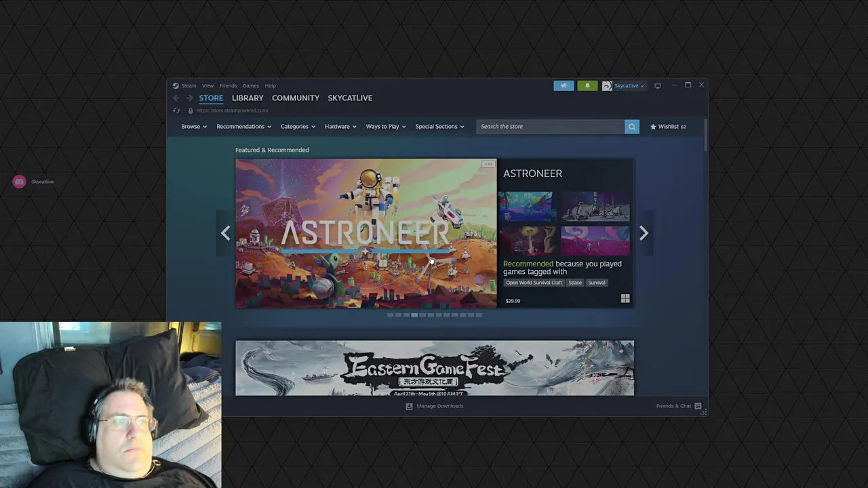Open Manage Downloads
Image resolution: width=868 pixels, height=488 pixels.
tap(435, 406)
